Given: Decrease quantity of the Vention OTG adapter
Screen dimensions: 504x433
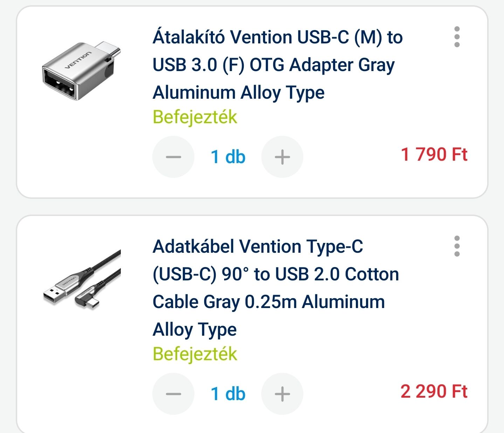Looking at the screenshot, I should coord(173,157).
